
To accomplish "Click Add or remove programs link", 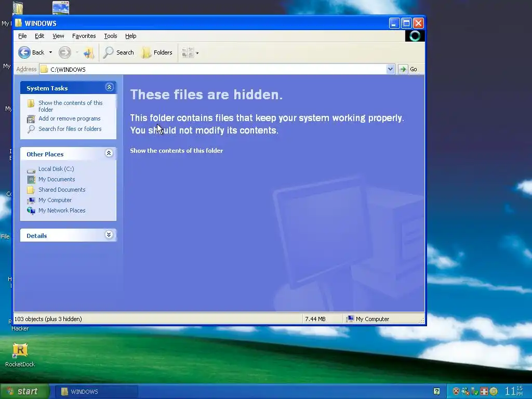I will (70, 118).
